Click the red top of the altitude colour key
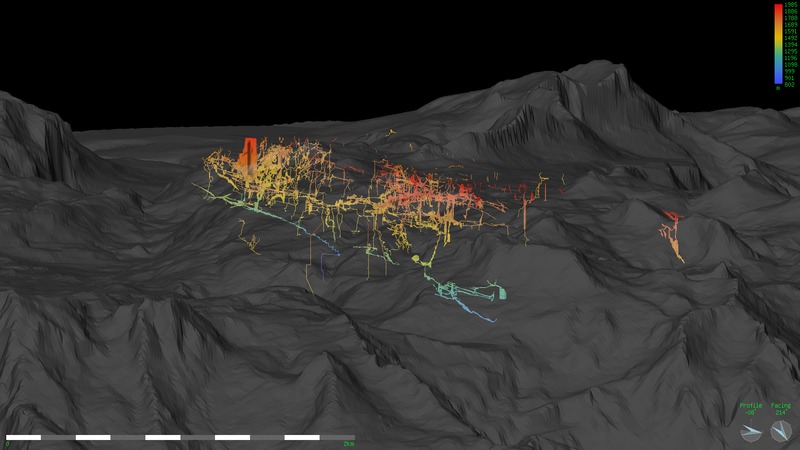The image size is (800, 450). point(777,8)
